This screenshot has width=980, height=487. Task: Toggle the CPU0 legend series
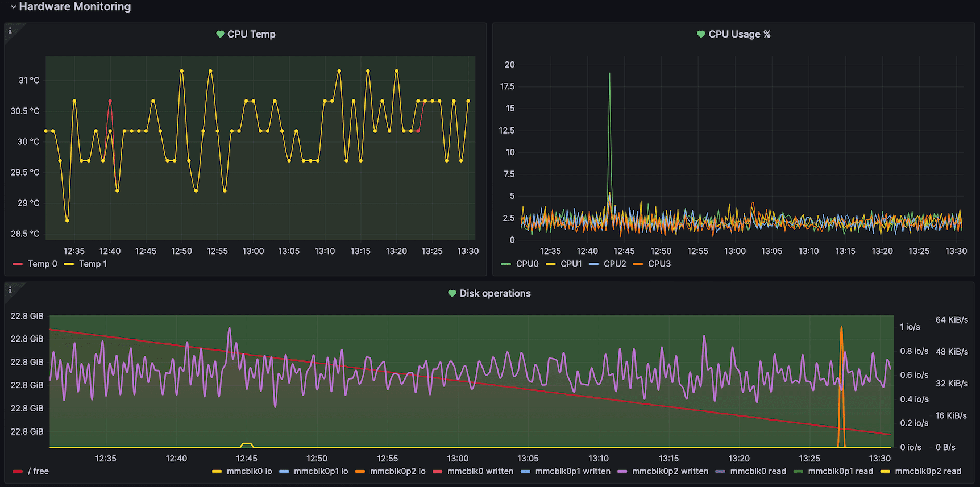point(527,264)
